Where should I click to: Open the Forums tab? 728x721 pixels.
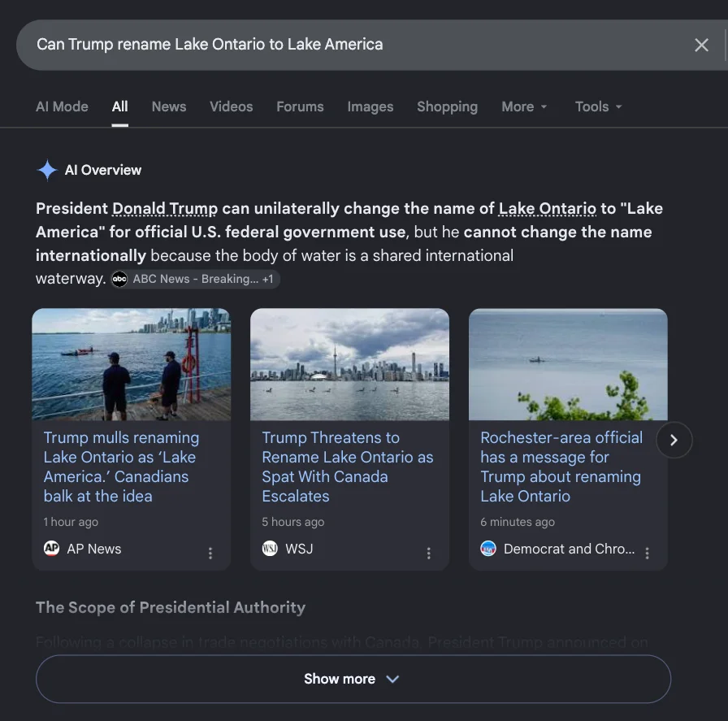(x=300, y=106)
